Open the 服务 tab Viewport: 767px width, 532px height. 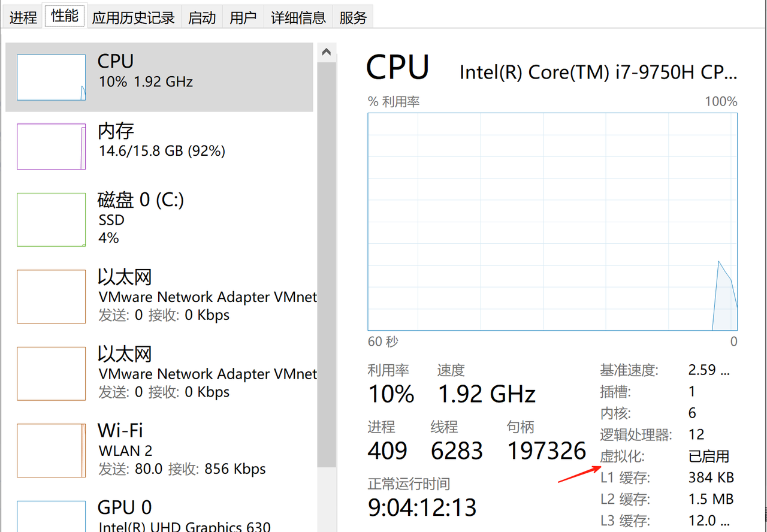[353, 17]
